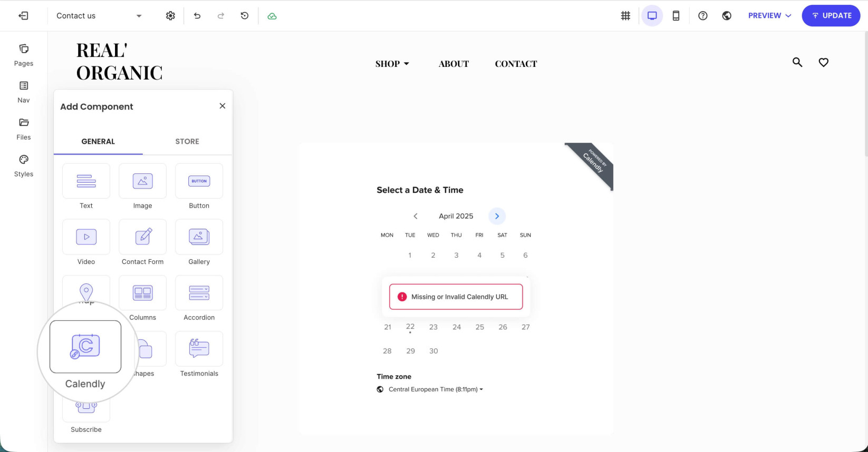
Task: Open the PREVIEW dropdown
Action: pyautogui.click(x=770, y=16)
